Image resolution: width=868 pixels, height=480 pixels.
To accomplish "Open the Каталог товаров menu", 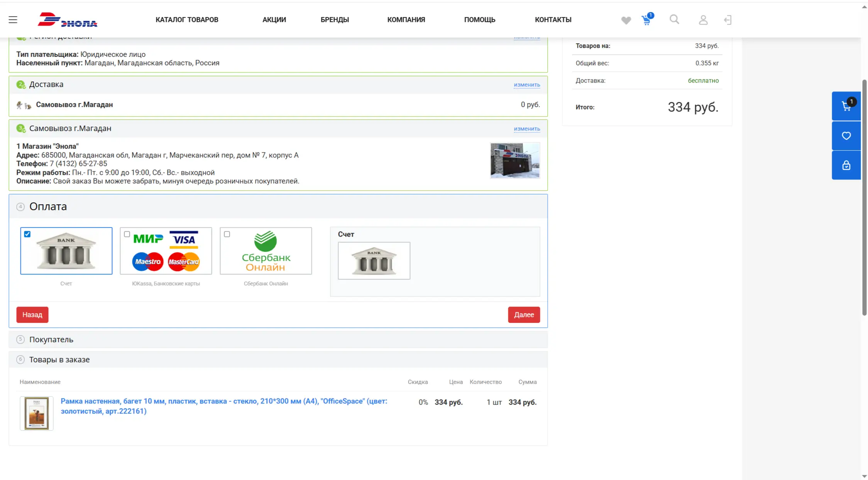I will point(187,20).
